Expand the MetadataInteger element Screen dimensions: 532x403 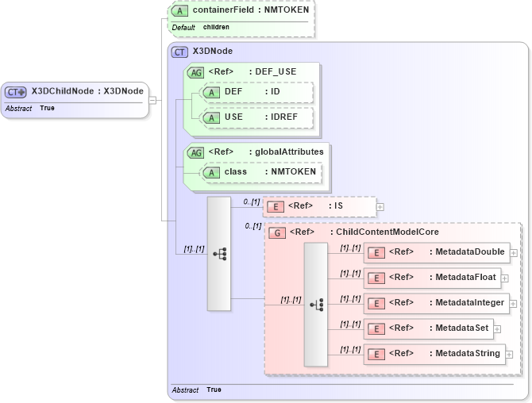tap(513, 304)
